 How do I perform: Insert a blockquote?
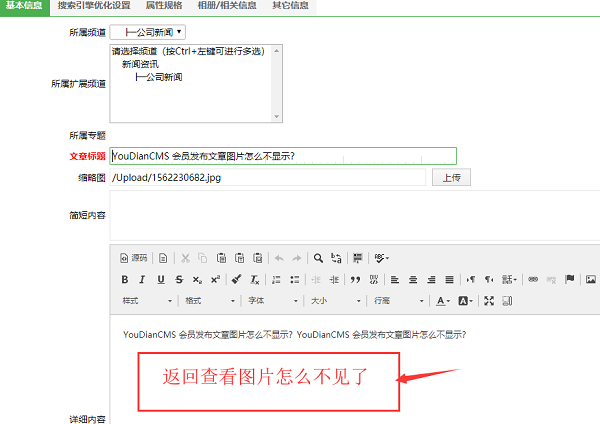(355, 279)
